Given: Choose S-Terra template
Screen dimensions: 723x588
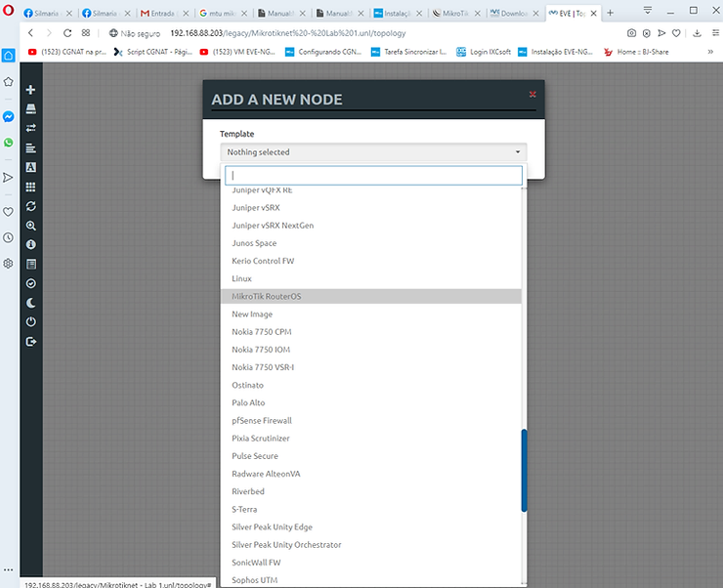Looking at the screenshot, I should (371, 509).
